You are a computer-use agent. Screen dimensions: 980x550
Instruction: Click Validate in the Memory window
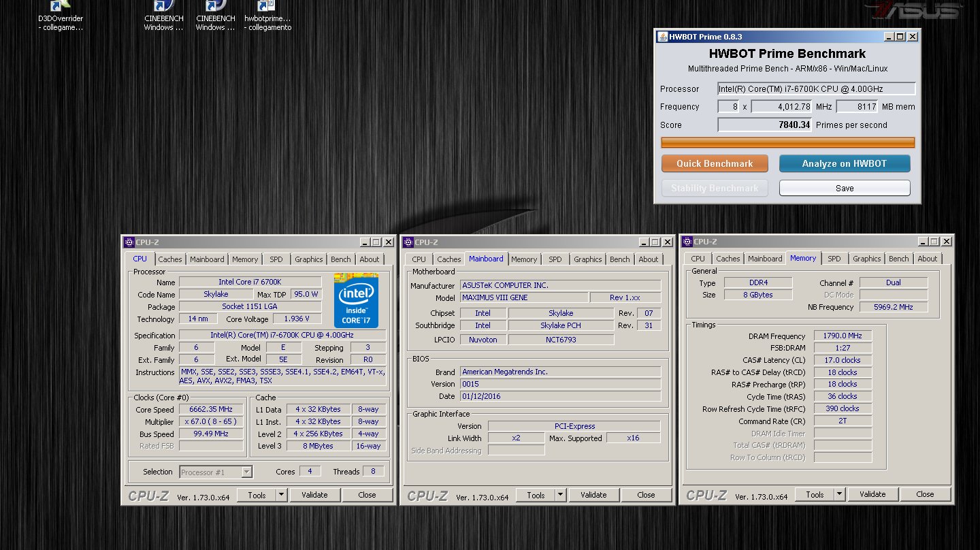(872, 494)
